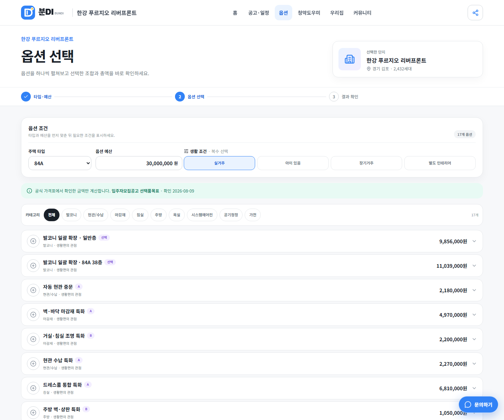
Task: Click the 분DI logo icon
Action: pyautogui.click(x=28, y=13)
